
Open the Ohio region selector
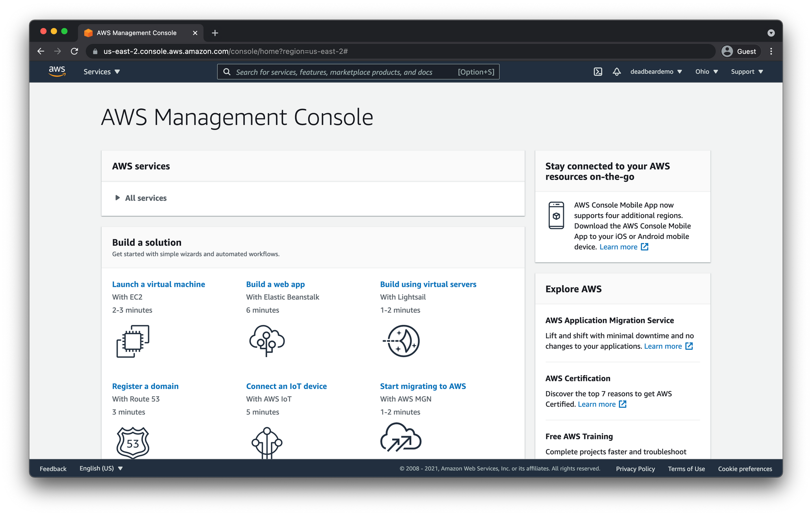point(706,72)
